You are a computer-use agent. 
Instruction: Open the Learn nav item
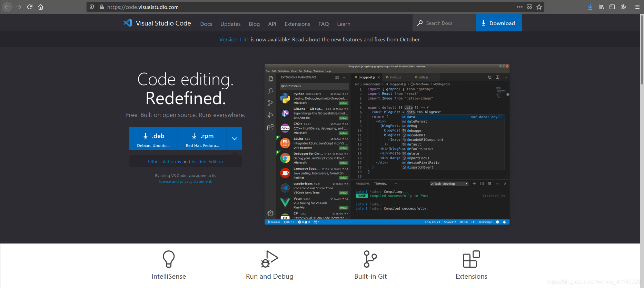344,24
